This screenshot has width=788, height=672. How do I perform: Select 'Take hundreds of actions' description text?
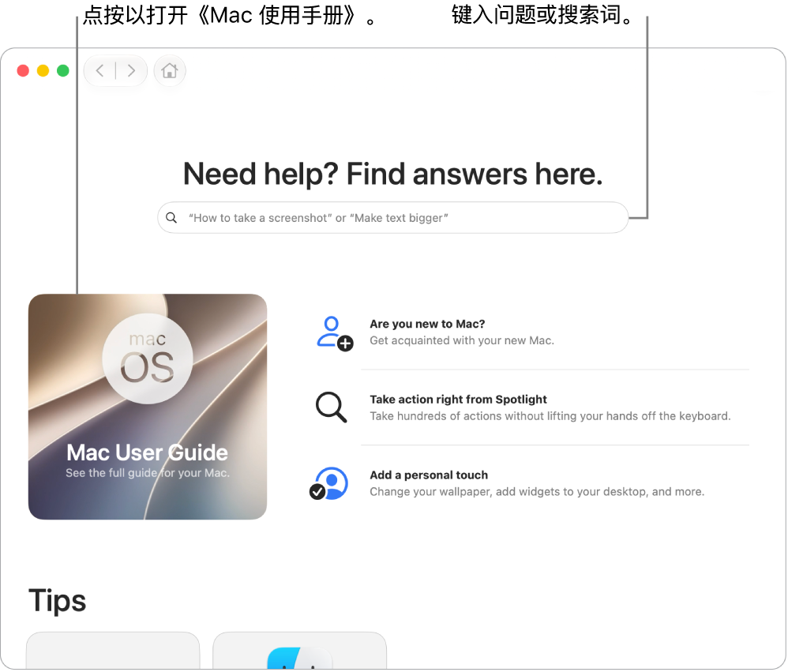point(550,416)
